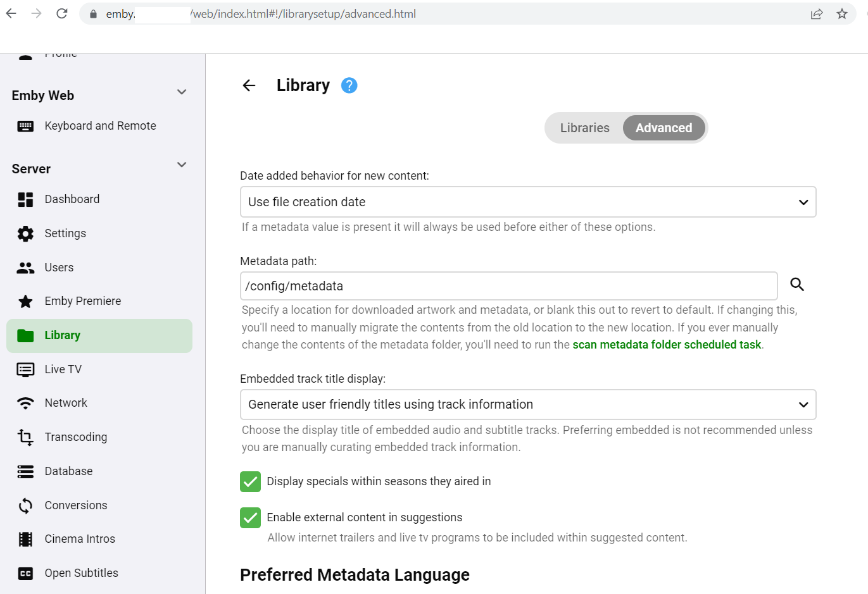Open the Date added behavior dropdown

click(528, 201)
